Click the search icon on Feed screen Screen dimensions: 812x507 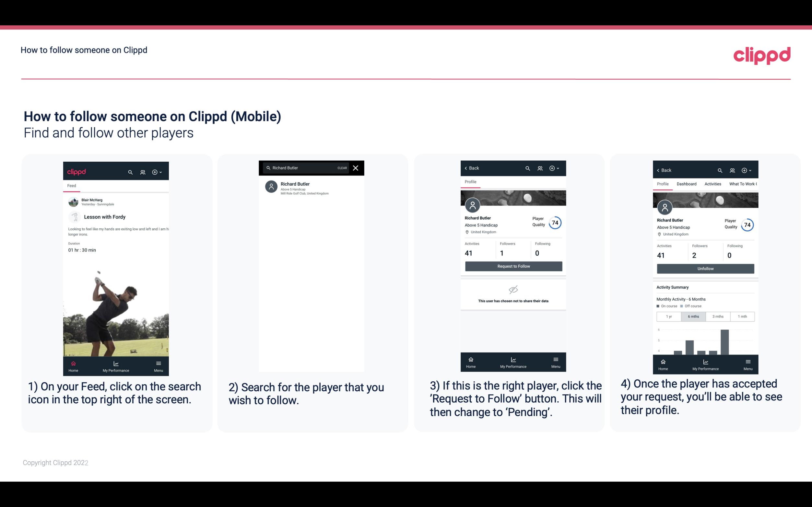point(130,171)
